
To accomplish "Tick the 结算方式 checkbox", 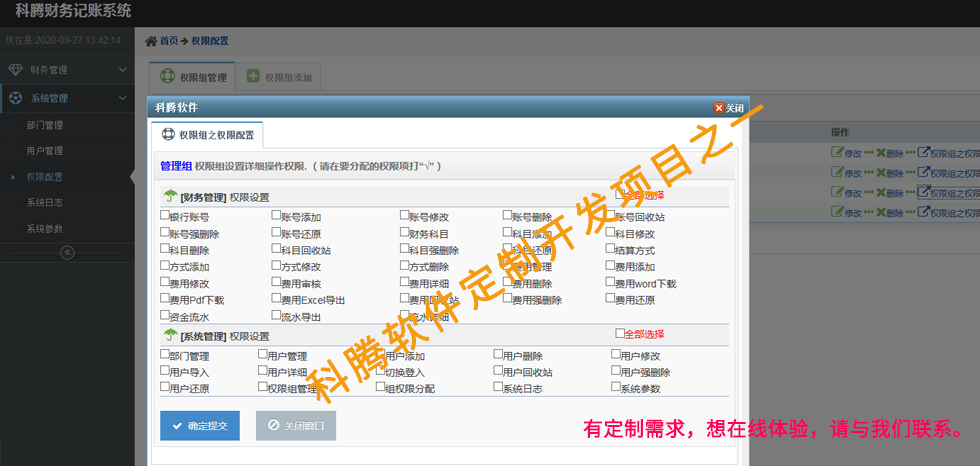I will point(611,249).
